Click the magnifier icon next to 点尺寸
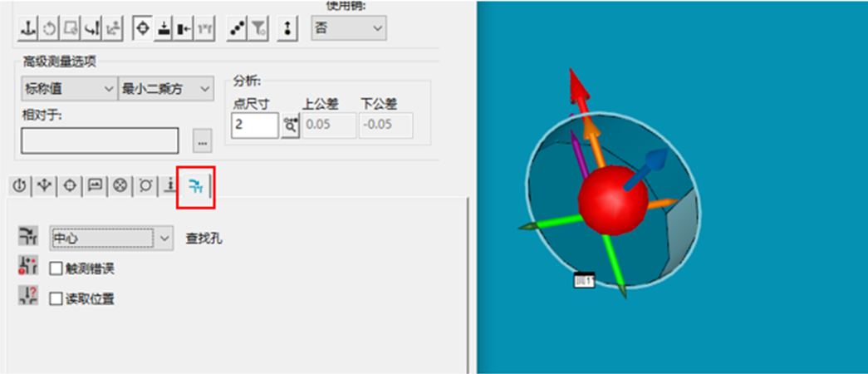Image resolution: width=868 pixels, height=374 pixels. point(290,125)
